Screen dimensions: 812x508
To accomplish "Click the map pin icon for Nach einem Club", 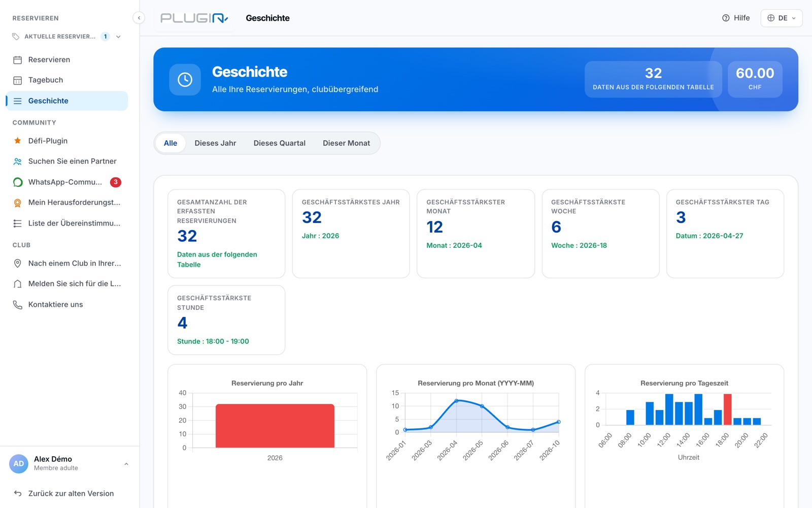I will pos(17,263).
